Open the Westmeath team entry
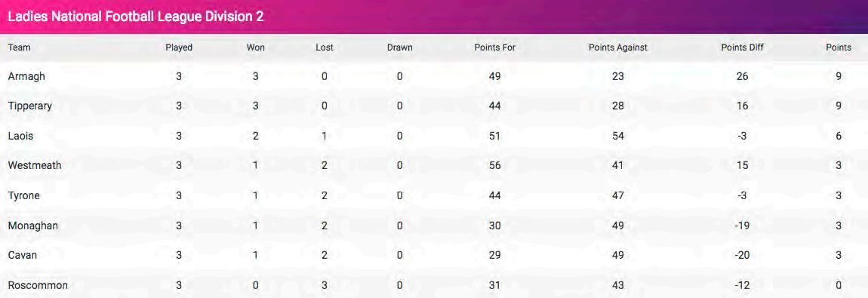Screen dimensions: 868x298 click(34, 165)
